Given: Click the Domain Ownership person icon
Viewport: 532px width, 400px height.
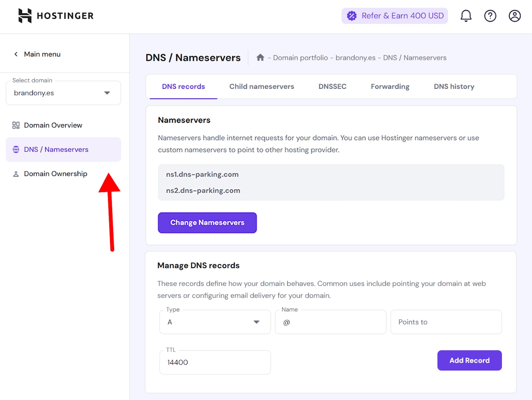Looking at the screenshot, I should (x=16, y=174).
